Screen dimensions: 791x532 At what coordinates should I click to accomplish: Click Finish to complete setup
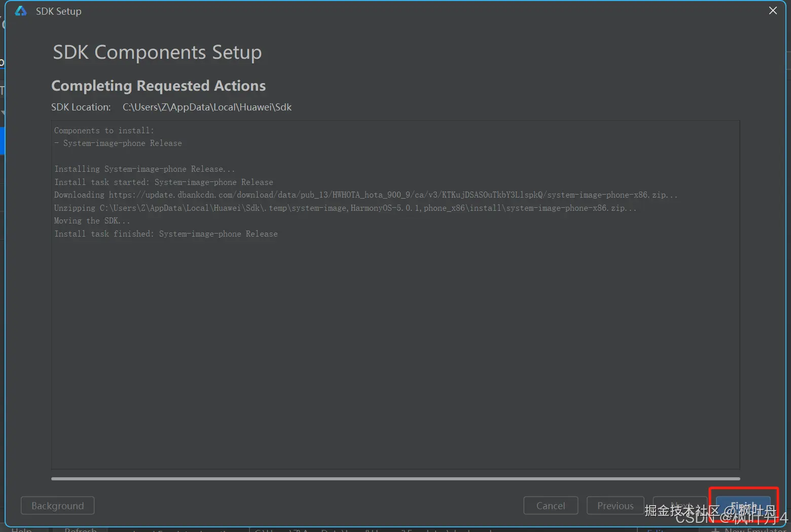[743, 506]
